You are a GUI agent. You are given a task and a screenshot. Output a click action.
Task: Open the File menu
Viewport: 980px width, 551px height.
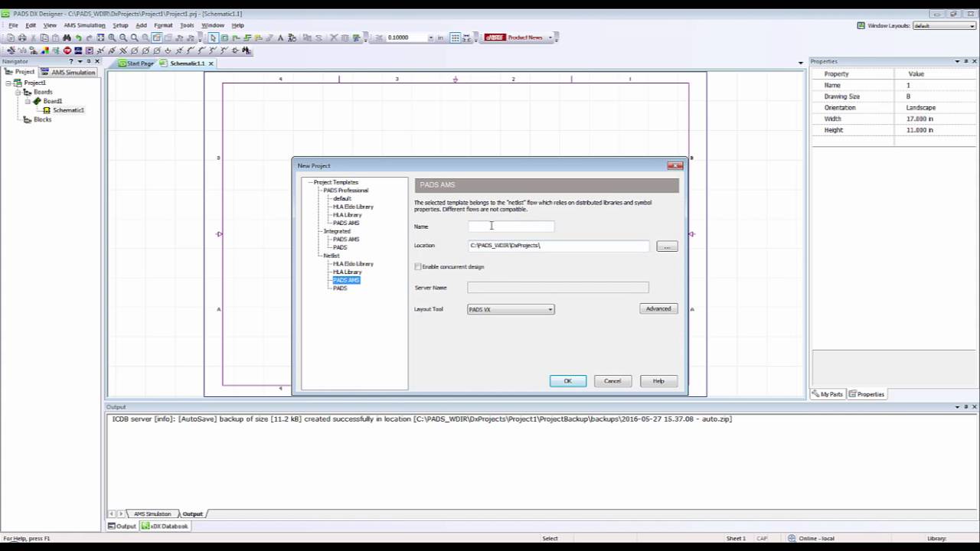13,25
